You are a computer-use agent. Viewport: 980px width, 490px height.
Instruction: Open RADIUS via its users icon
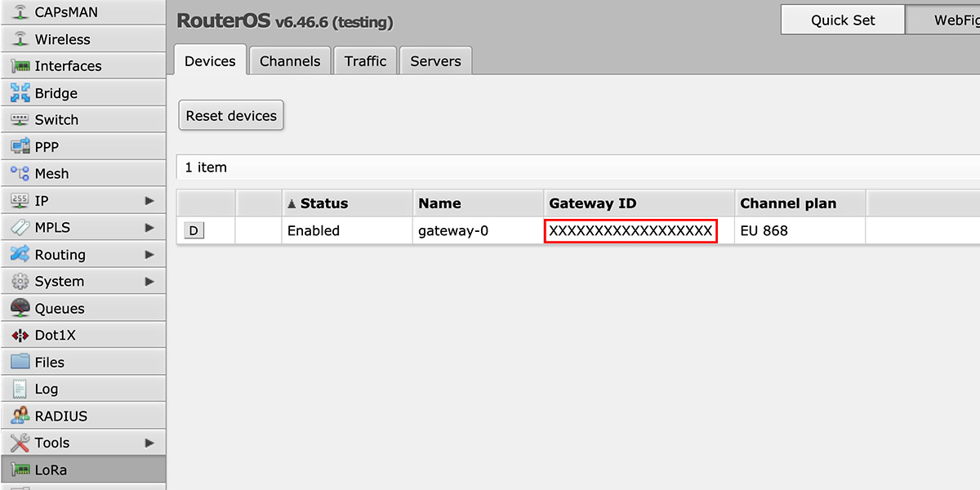(20, 416)
